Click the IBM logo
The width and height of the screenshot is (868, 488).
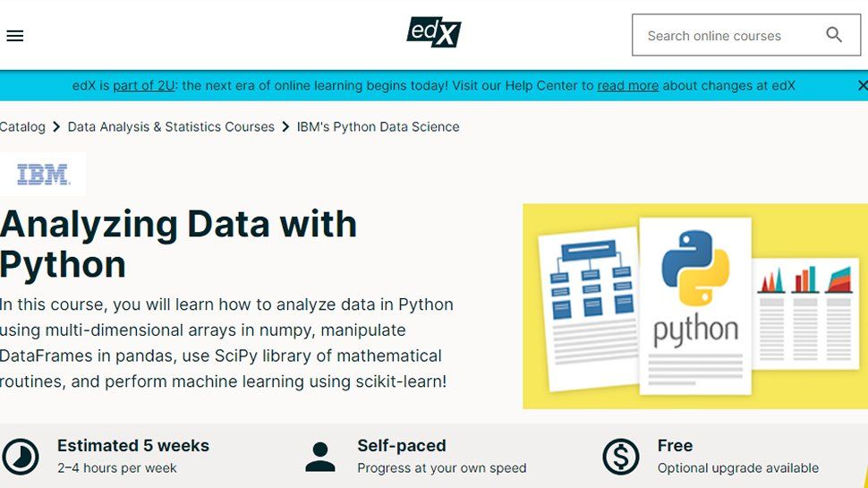click(43, 175)
